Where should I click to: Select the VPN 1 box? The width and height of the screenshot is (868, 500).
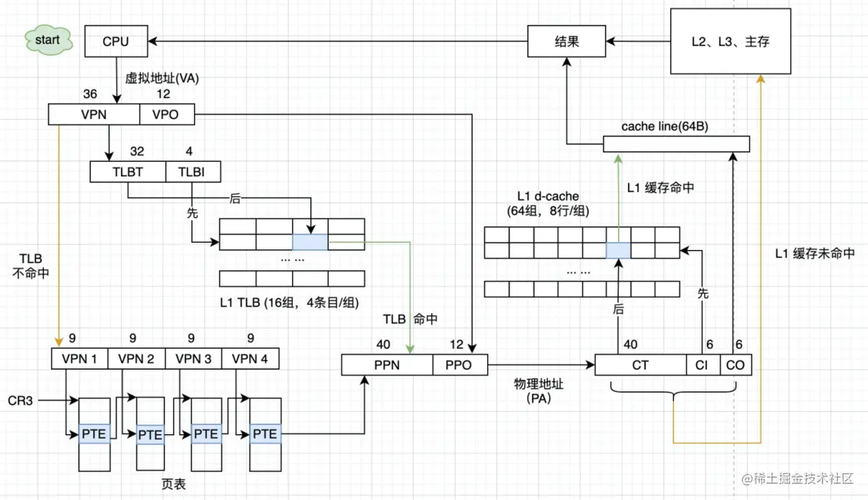[x=80, y=359]
